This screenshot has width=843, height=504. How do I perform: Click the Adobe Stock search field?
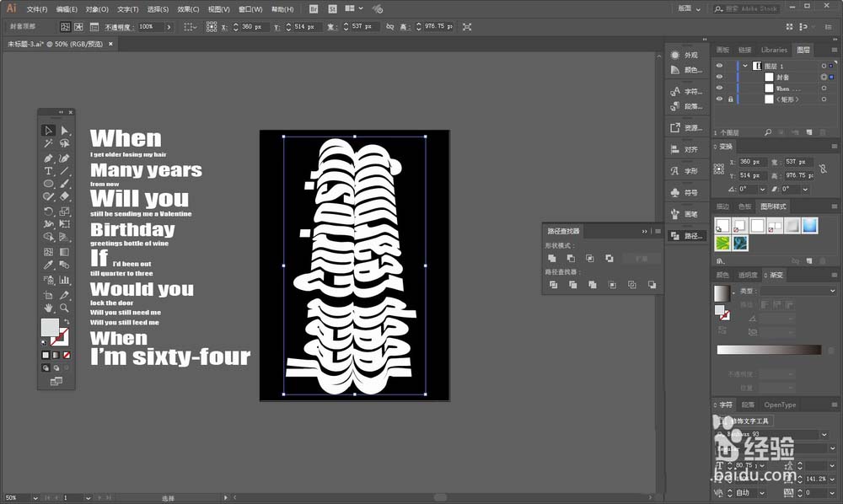(x=746, y=8)
